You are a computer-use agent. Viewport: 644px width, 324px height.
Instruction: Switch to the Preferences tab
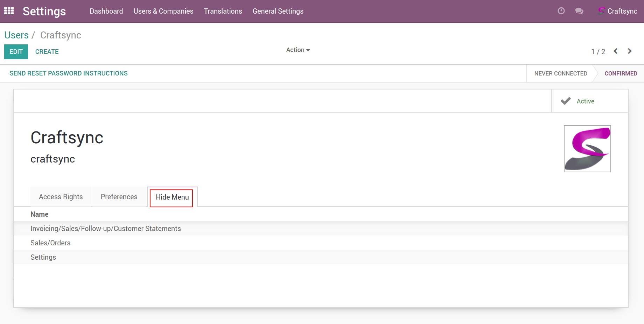click(x=119, y=197)
